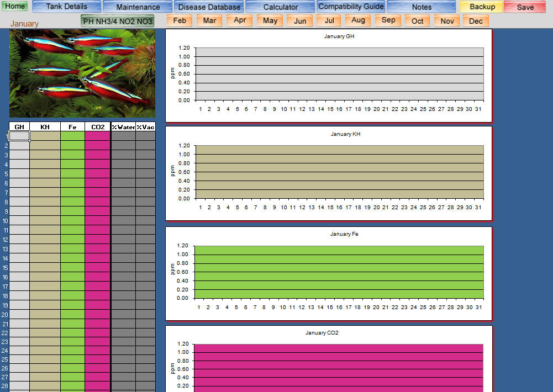
Task: Switch to the Maintenance section
Action: tap(138, 6)
